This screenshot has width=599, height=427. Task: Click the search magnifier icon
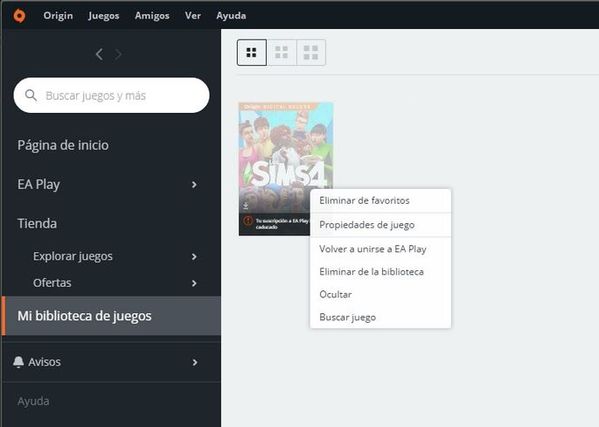tap(31, 95)
